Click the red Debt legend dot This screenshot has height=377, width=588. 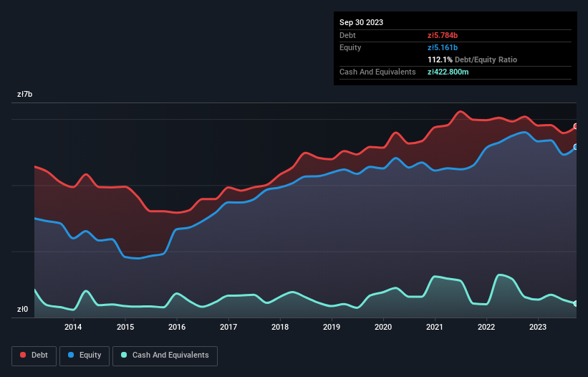point(23,355)
